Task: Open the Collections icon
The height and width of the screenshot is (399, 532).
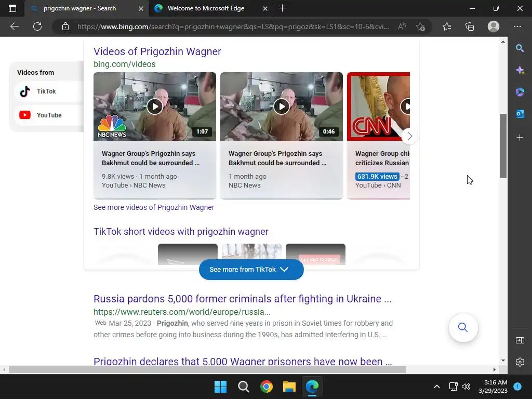Action: pyautogui.click(x=470, y=26)
